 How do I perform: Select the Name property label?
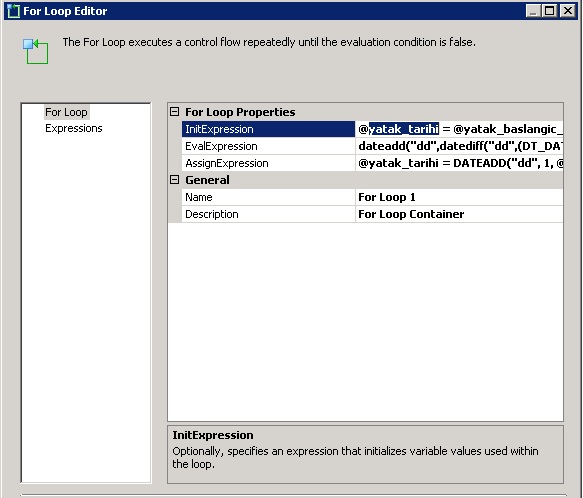point(268,197)
